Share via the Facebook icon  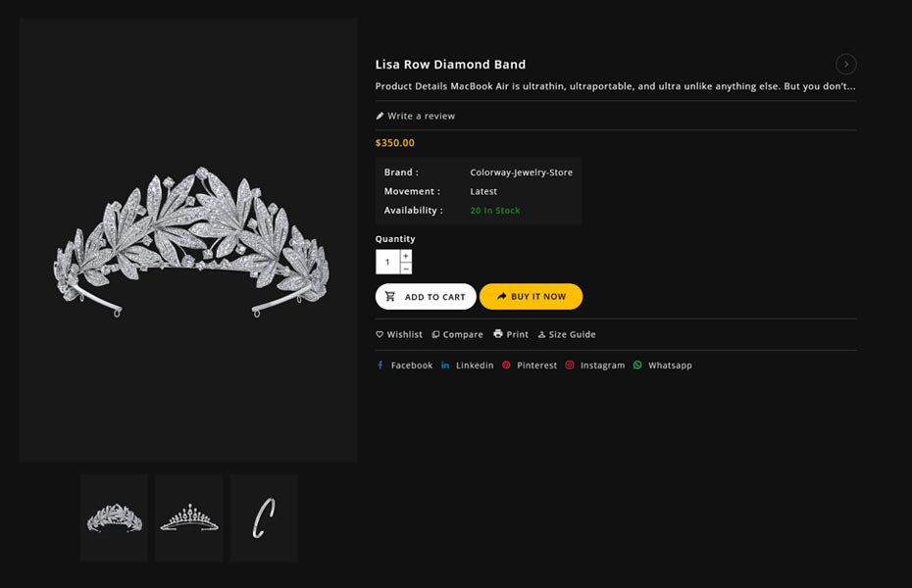point(380,365)
